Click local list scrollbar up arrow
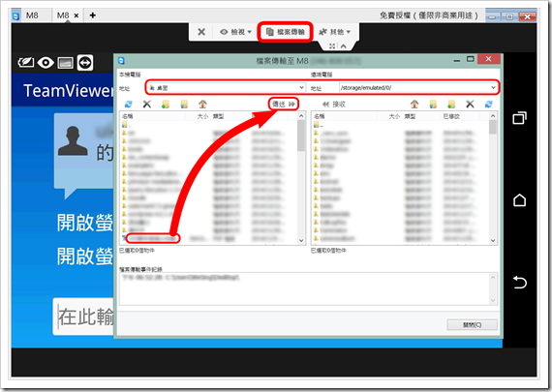The width and height of the screenshot is (552, 392). click(301, 116)
